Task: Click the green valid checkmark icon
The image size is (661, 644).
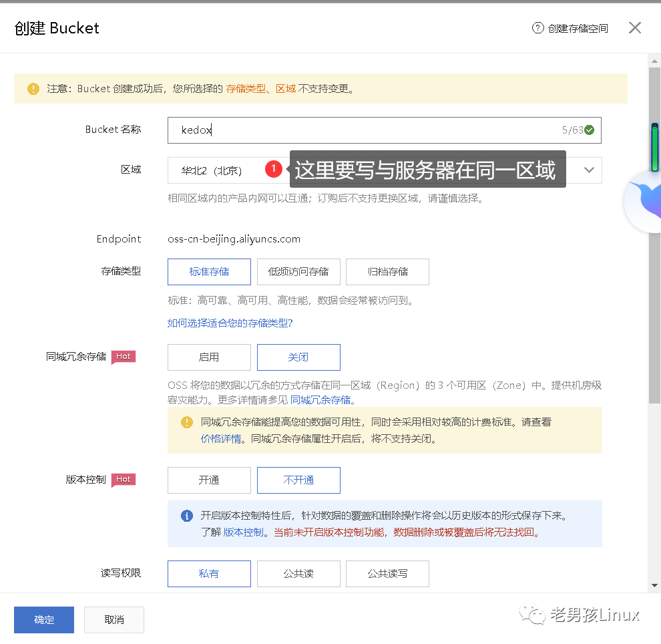Action: (x=590, y=130)
